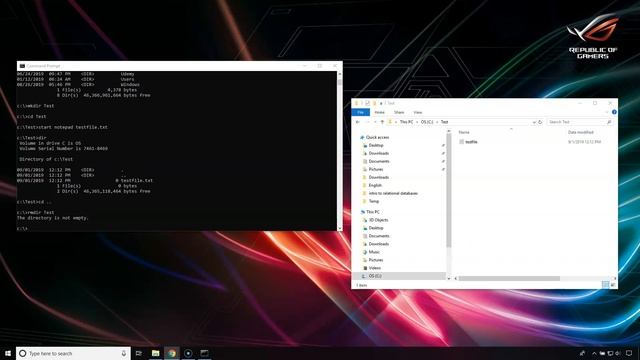
Task: Open recent locations dropdown in Explorer
Action: point(375,122)
